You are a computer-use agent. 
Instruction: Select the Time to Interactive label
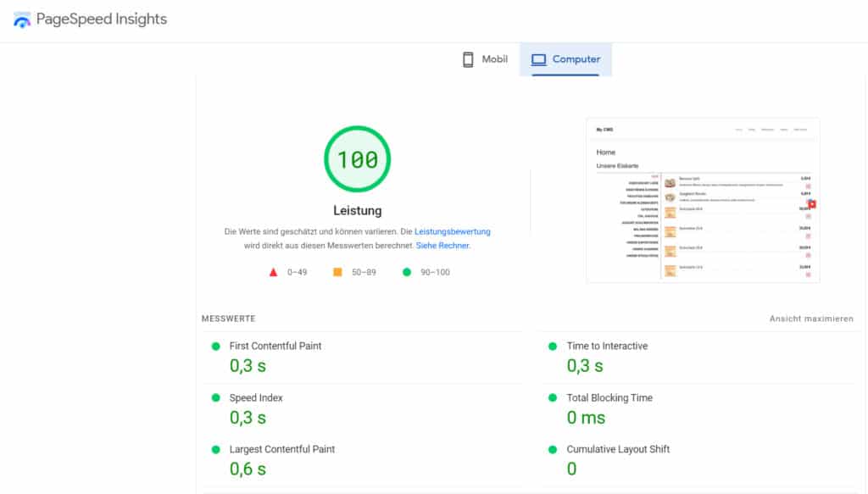[x=607, y=346]
